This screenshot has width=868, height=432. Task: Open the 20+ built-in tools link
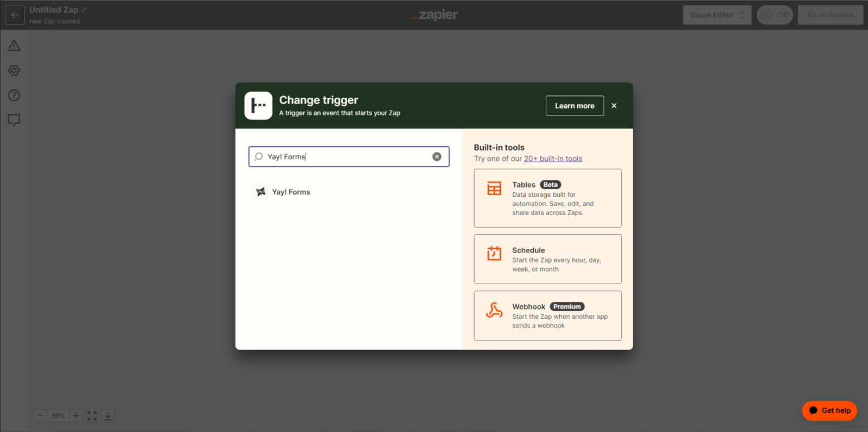(553, 159)
